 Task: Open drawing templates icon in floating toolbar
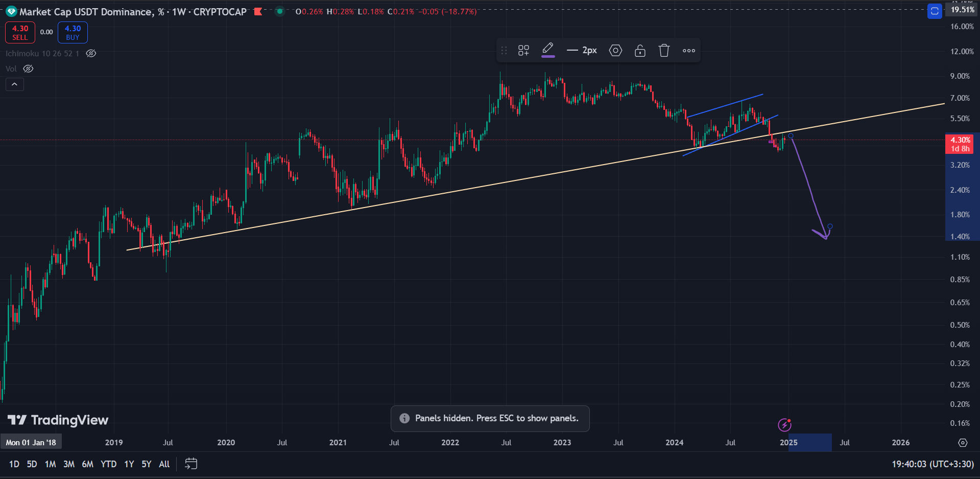tap(523, 50)
